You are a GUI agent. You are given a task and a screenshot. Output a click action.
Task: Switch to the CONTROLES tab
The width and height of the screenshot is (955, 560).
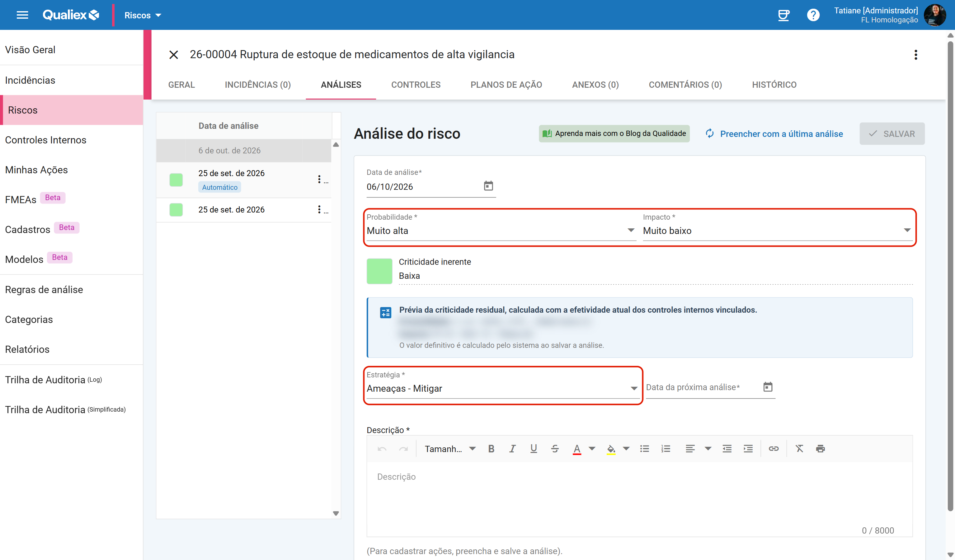[416, 85]
